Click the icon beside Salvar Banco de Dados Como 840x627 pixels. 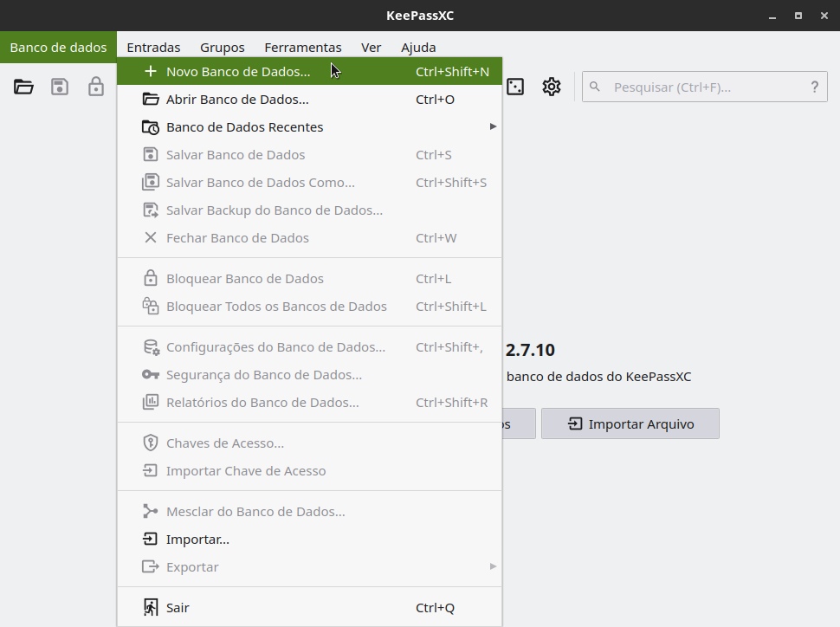(151, 182)
